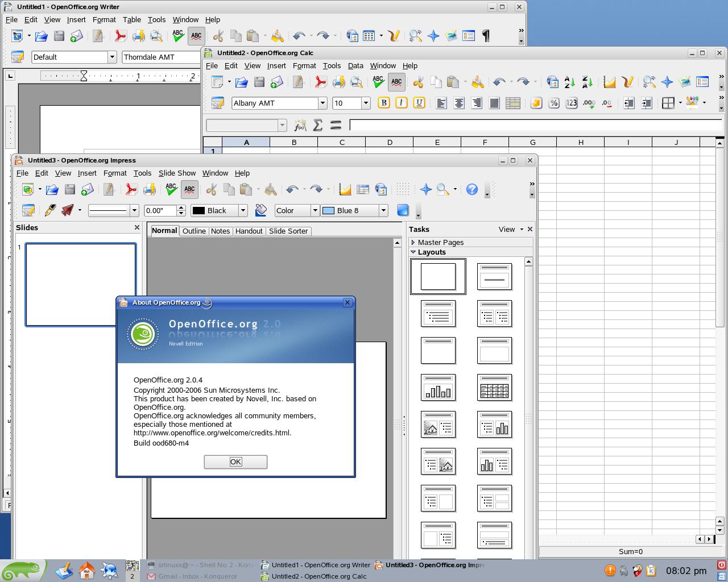Image resolution: width=728 pixels, height=582 pixels.
Task: Toggle Shadow in Impress line toolbar
Action: pos(403,210)
